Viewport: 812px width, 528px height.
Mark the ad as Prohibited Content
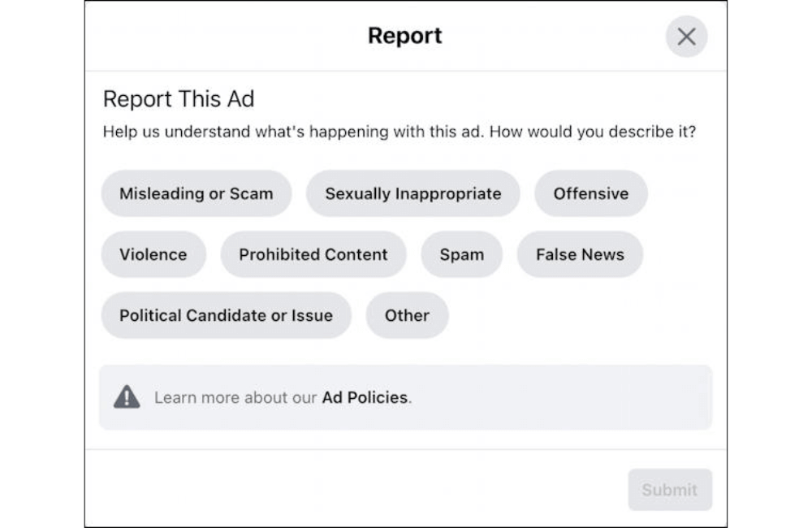pos(313,254)
